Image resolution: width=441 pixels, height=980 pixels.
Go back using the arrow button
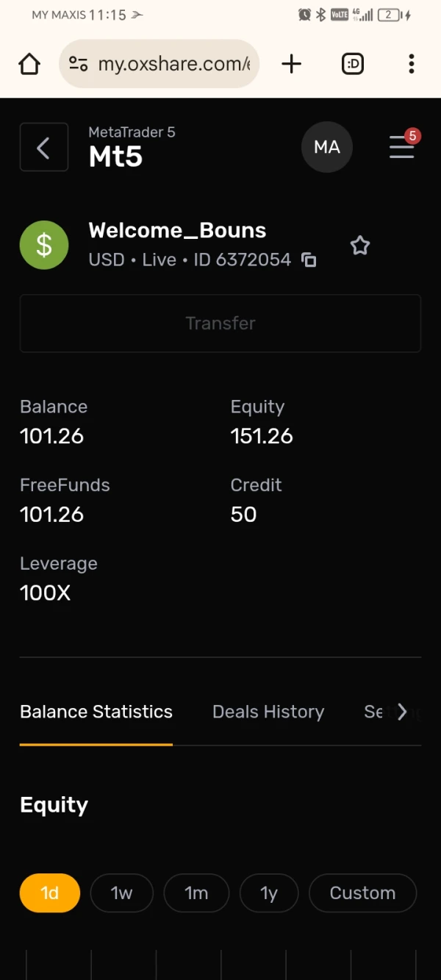(44, 148)
